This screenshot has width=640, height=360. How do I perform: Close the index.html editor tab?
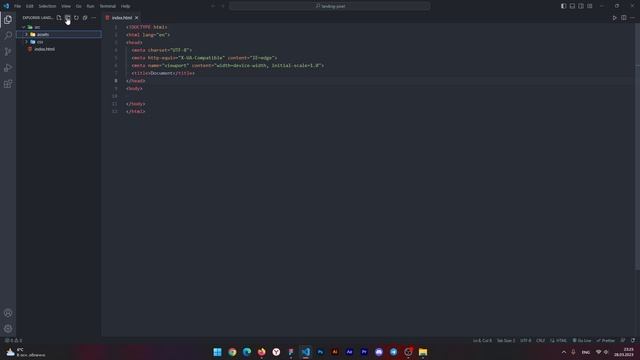[137, 18]
